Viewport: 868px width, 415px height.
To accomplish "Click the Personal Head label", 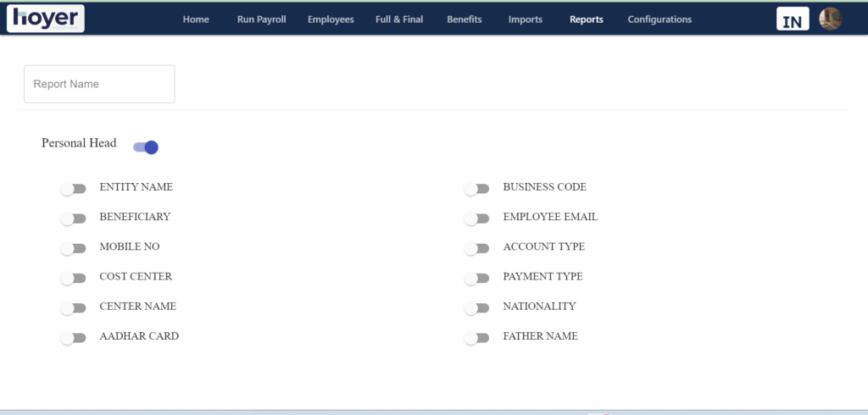I will click(79, 143).
